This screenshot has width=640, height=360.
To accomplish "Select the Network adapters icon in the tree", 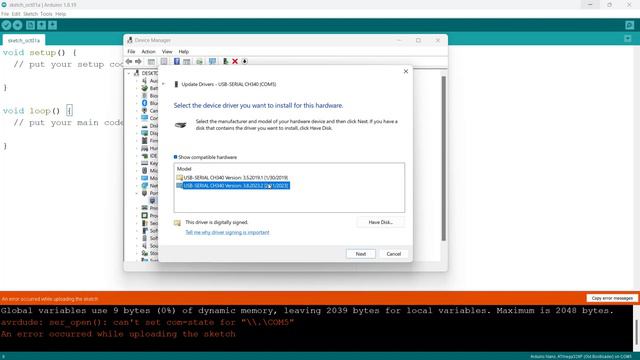I will pos(144,186).
